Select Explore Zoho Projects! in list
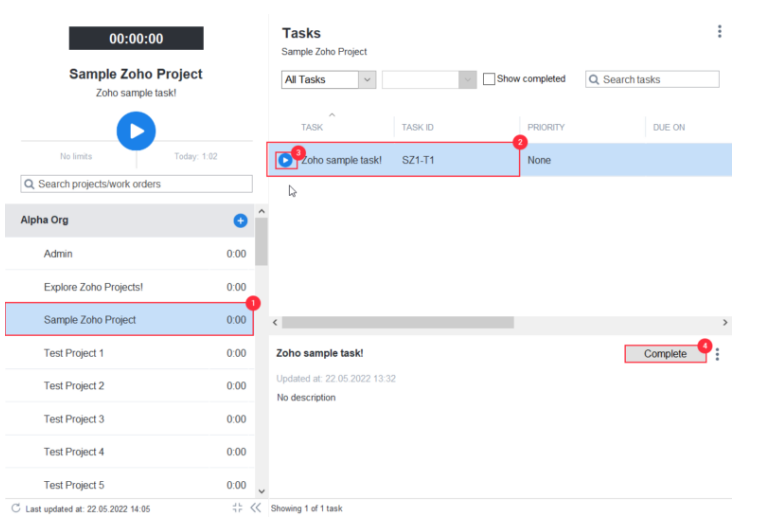The width and height of the screenshot is (757, 524). click(x=93, y=287)
